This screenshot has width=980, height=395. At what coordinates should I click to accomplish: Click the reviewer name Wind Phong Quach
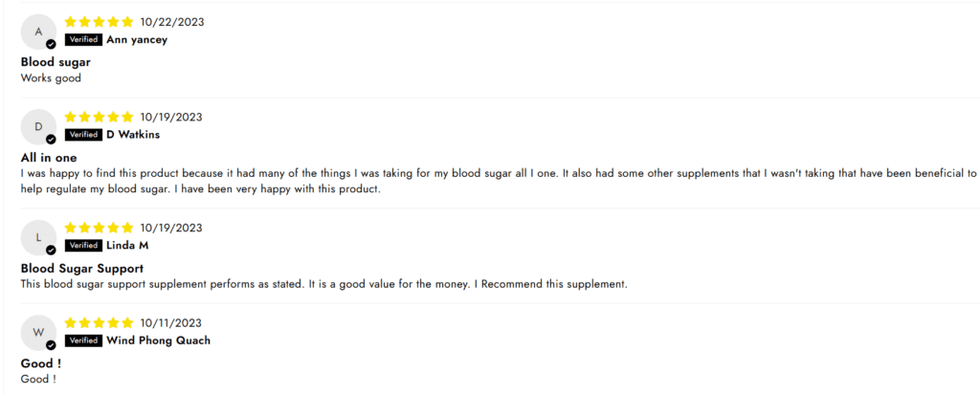tap(158, 340)
